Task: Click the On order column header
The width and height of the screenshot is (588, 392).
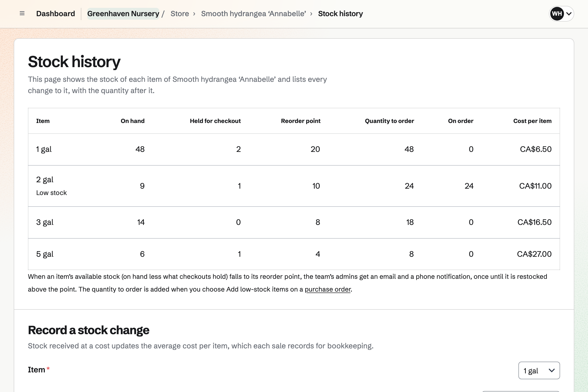Action: tap(461, 121)
